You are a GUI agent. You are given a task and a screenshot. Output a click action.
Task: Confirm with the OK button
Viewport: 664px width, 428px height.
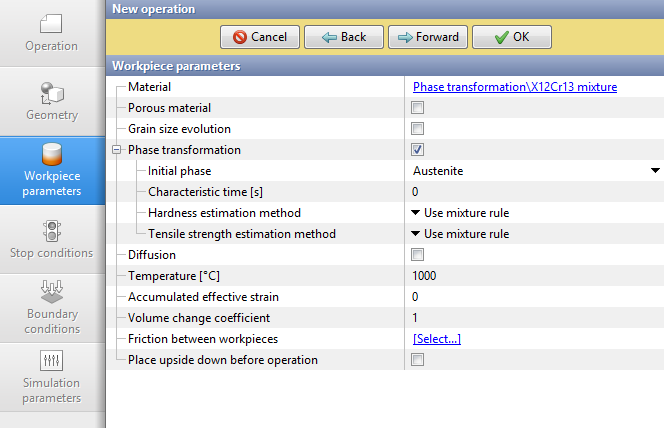pos(510,37)
